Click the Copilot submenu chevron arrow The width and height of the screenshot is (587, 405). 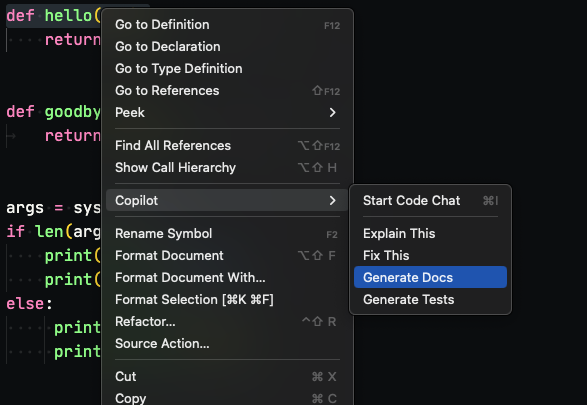[x=332, y=201]
